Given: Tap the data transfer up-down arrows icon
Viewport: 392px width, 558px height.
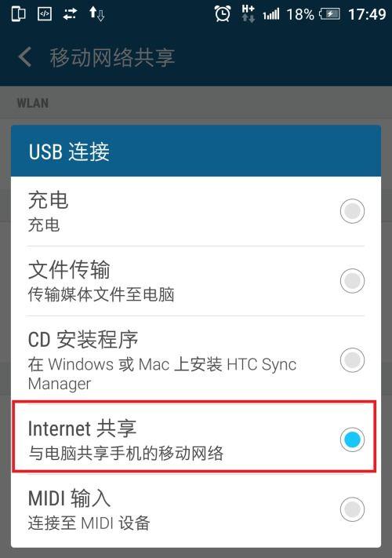Looking at the screenshot, I should (96, 14).
